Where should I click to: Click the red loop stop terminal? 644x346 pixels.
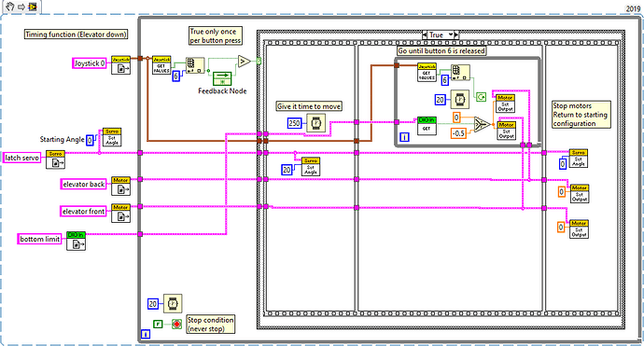point(176,325)
